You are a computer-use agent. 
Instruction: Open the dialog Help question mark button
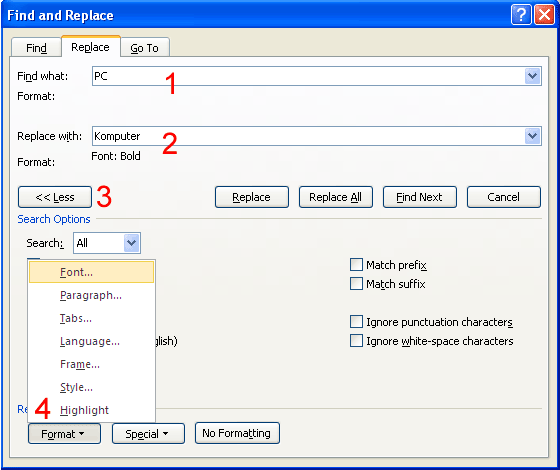(521, 15)
